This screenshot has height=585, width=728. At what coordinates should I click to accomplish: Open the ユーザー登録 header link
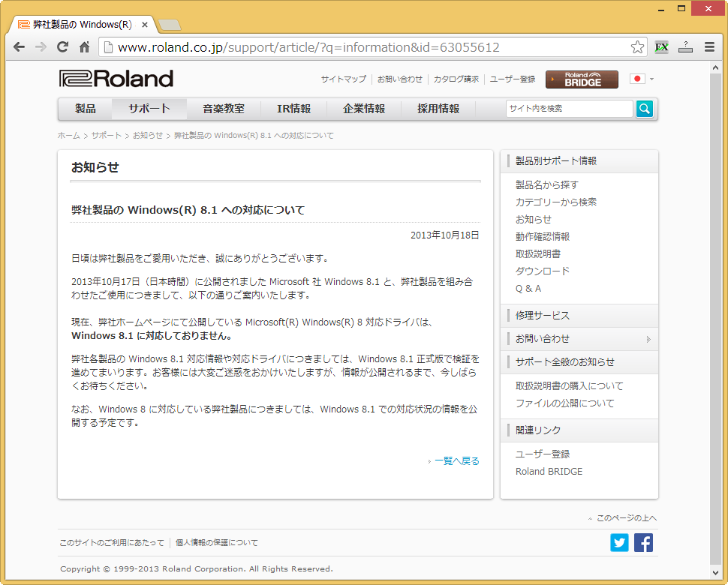click(x=513, y=79)
